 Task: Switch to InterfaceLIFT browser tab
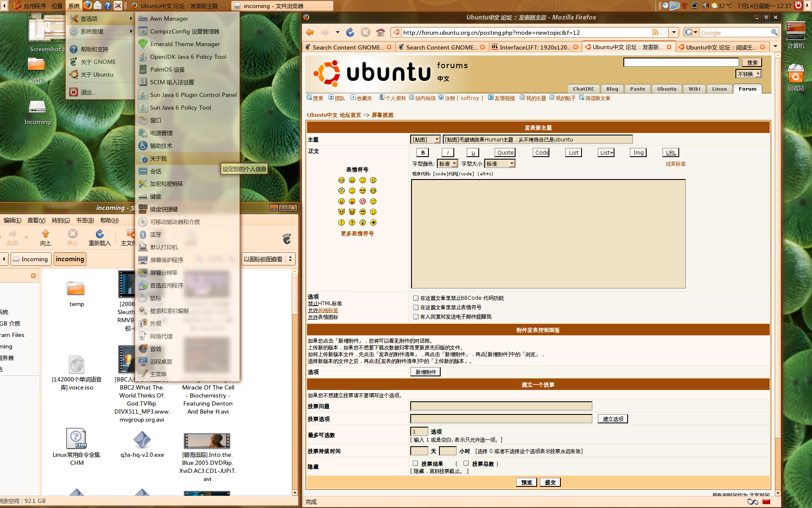pyautogui.click(x=535, y=47)
